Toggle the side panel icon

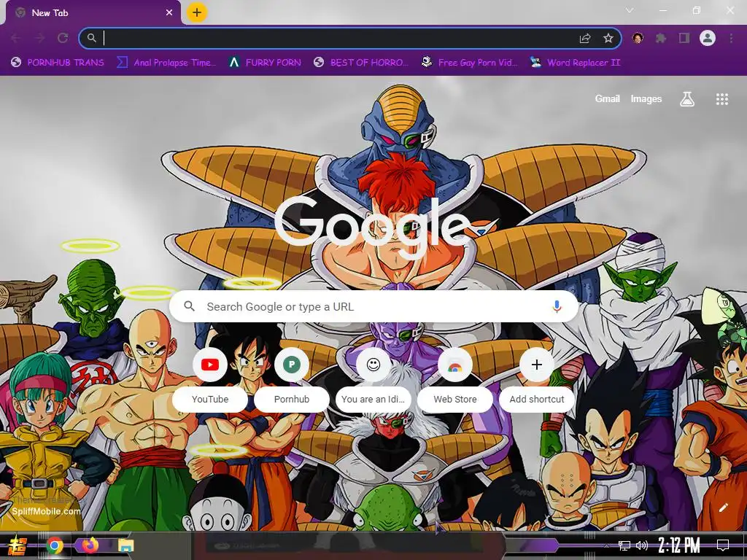point(684,38)
